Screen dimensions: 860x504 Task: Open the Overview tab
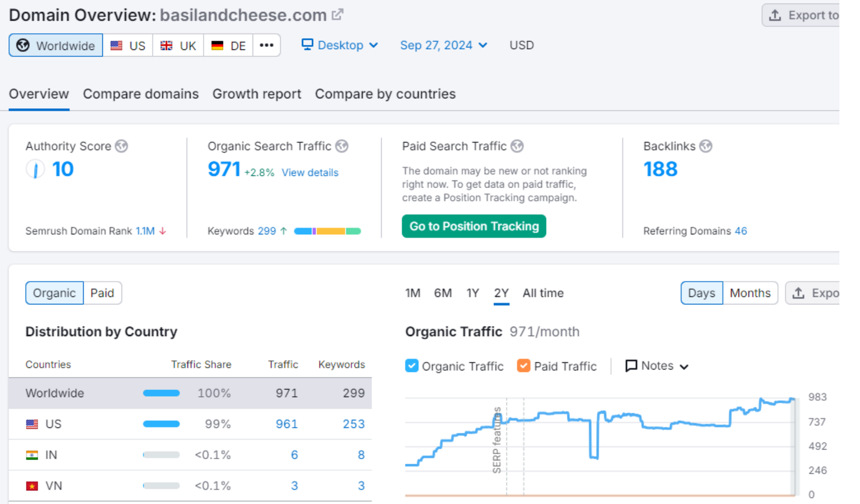click(x=39, y=94)
